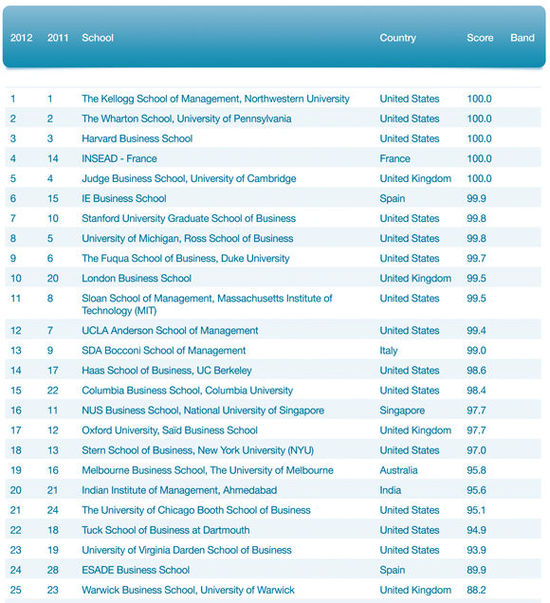The width and height of the screenshot is (550, 603).
Task: Click Spain in IE Business School row
Action: click(392, 198)
